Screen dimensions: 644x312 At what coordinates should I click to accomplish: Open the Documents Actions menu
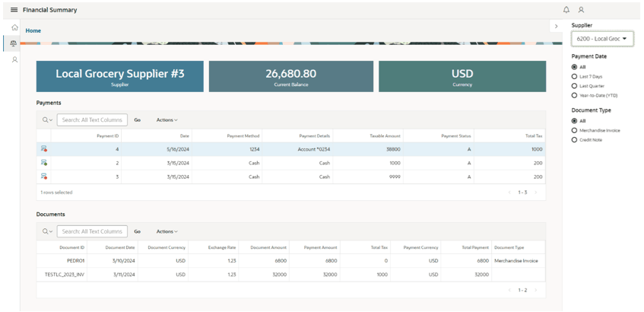[x=167, y=231]
